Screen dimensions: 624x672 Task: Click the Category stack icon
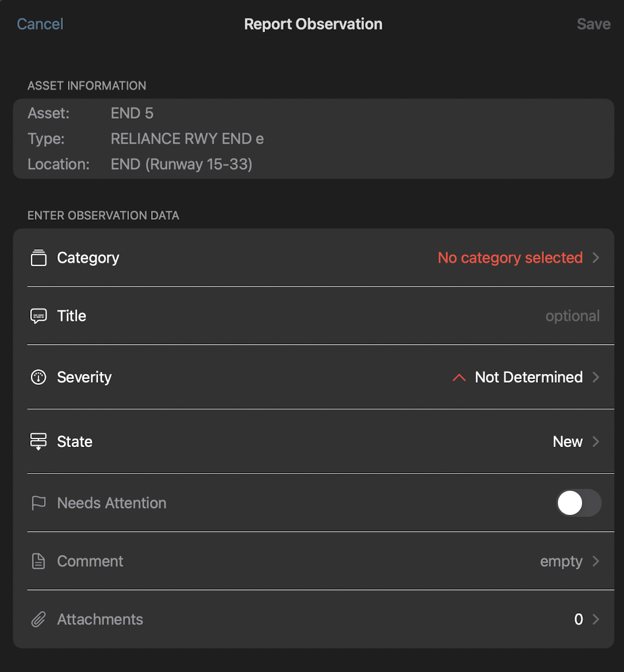click(x=38, y=258)
